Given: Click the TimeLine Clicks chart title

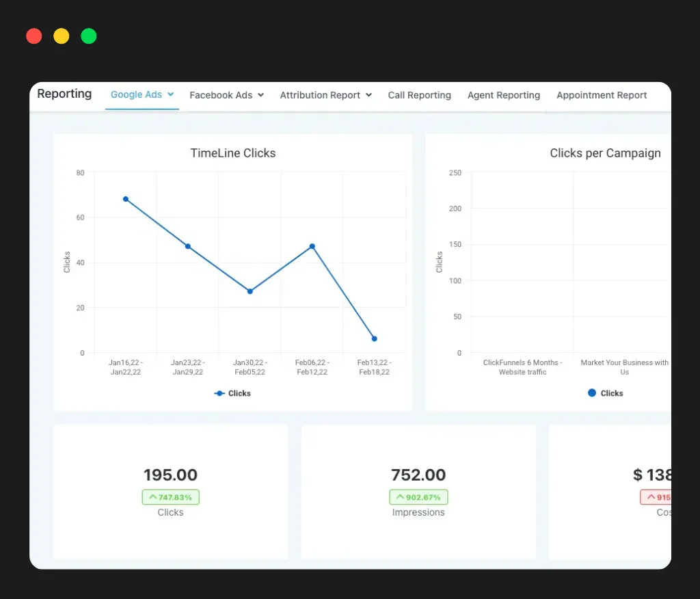Looking at the screenshot, I should [233, 153].
